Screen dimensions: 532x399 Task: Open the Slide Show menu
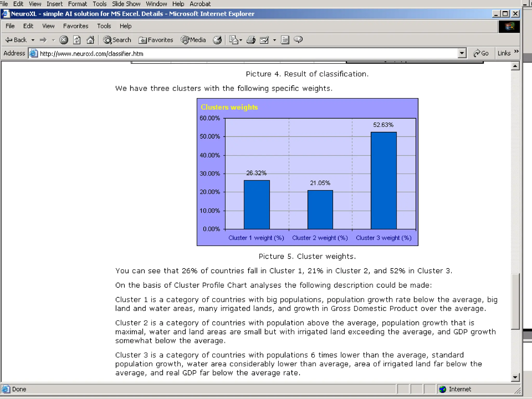click(x=126, y=4)
